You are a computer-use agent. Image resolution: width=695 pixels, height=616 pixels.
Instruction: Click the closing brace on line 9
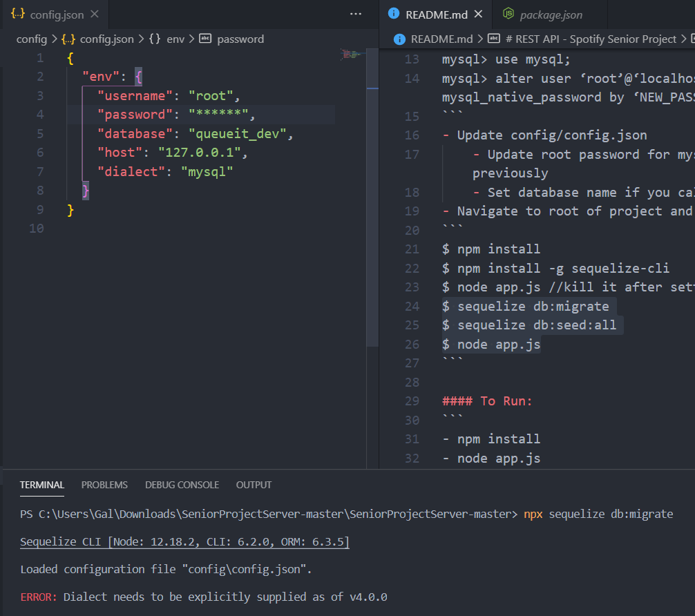(x=70, y=210)
